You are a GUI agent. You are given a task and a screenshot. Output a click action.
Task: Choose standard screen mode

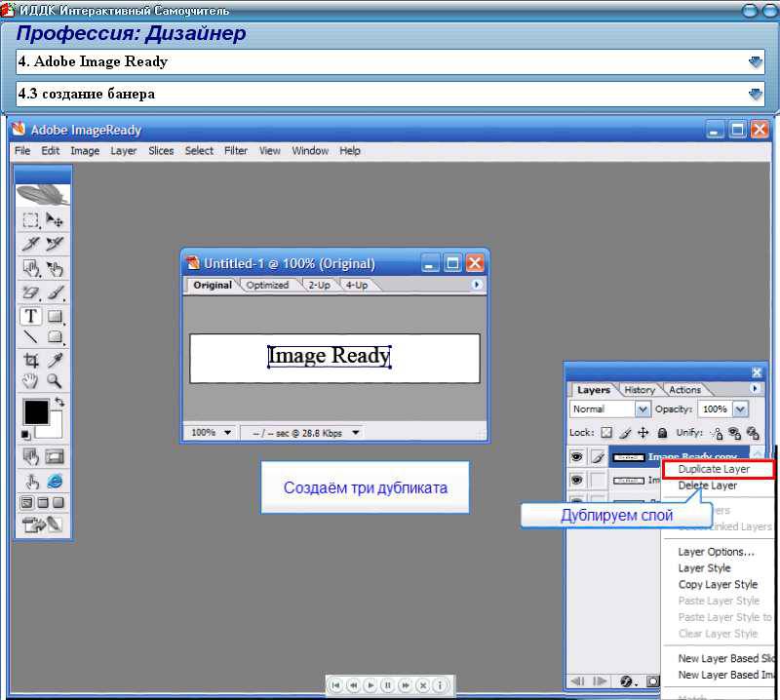(x=27, y=502)
